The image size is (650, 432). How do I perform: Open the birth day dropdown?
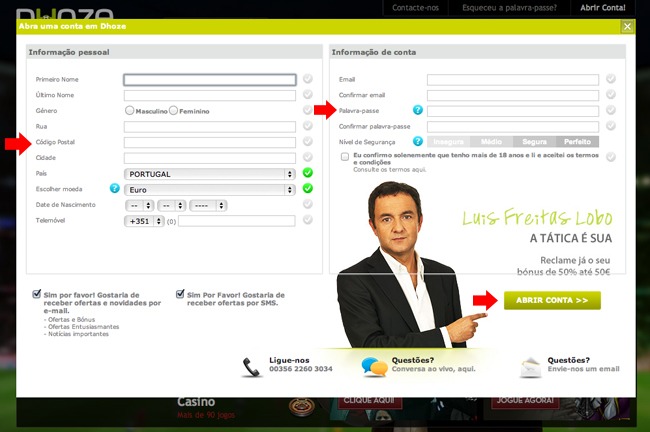click(140, 205)
